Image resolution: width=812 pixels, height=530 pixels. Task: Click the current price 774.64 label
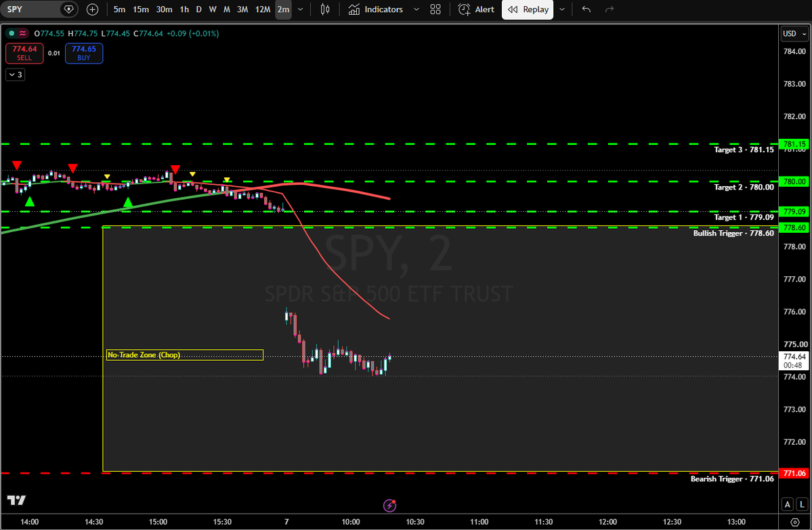point(794,361)
